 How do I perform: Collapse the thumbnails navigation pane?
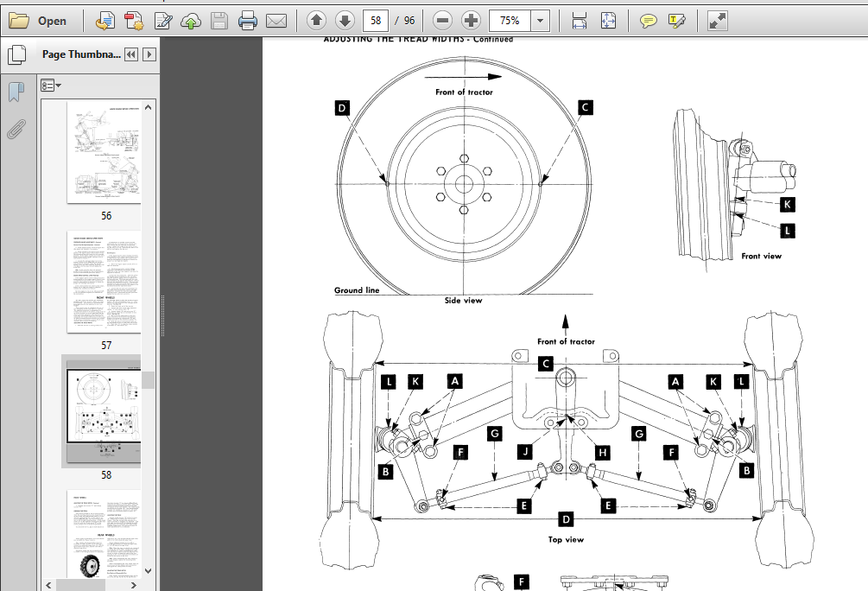pyautogui.click(x=131, y=54)
